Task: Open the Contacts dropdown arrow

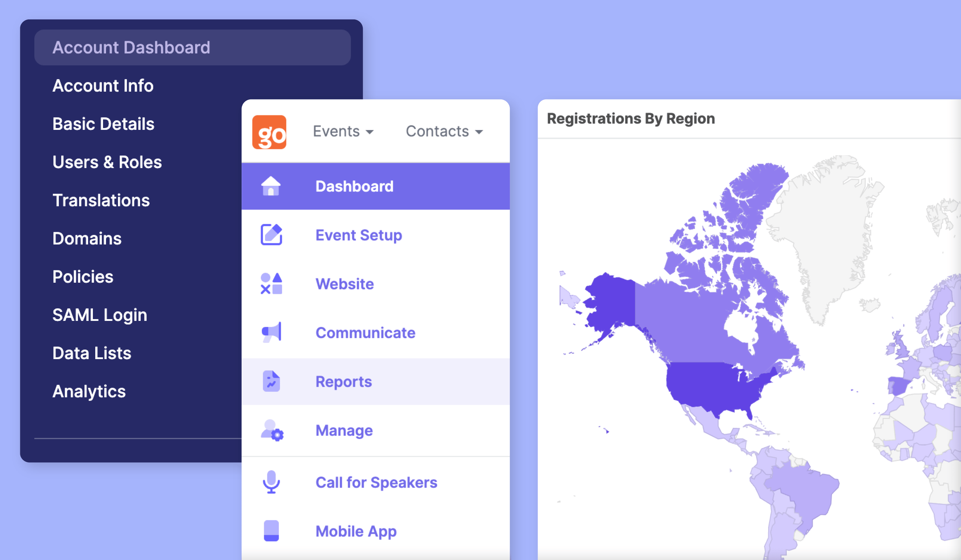Action: coord(479,132)
